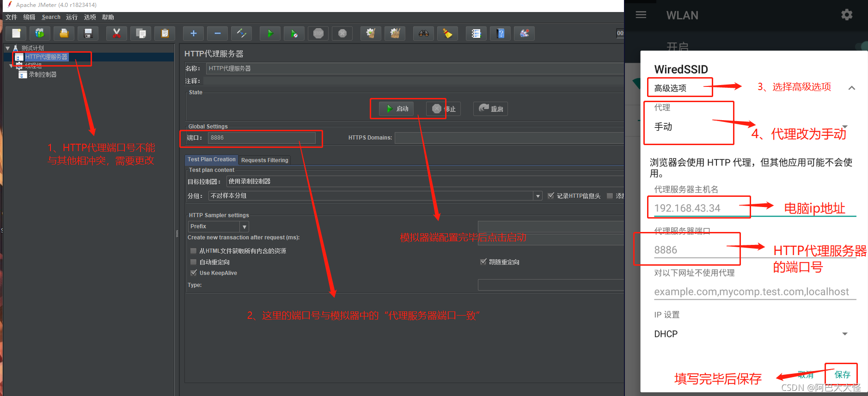Toggle the 记录HTTP信息头 checkbox
Image resolution: width=868 pixels, height=396 pixels.
point(551,196)
